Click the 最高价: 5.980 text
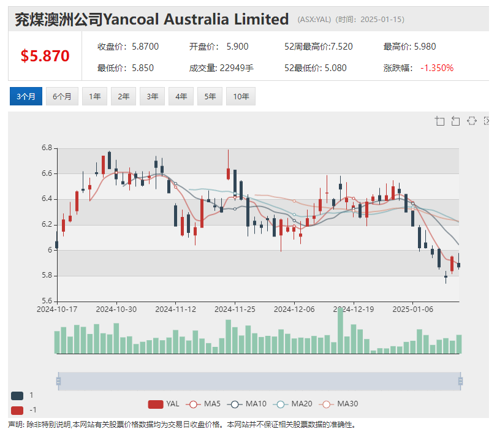This screenshot has height=448, width=497. [x=409, y=47]
